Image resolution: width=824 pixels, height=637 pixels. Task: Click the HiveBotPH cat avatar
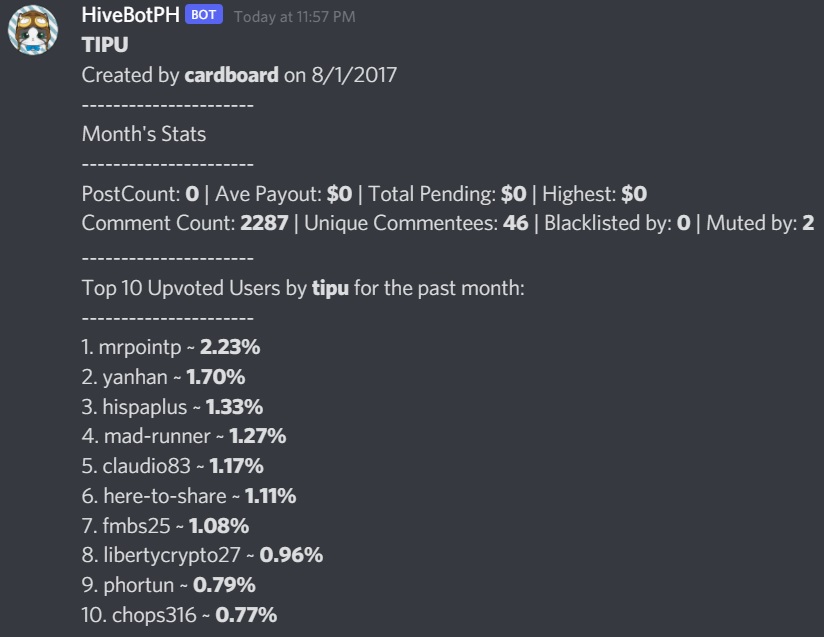click(33, 29)
